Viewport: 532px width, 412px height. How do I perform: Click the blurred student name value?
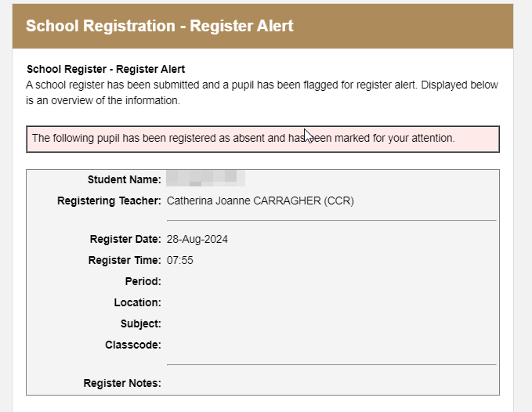pos(206,179)
